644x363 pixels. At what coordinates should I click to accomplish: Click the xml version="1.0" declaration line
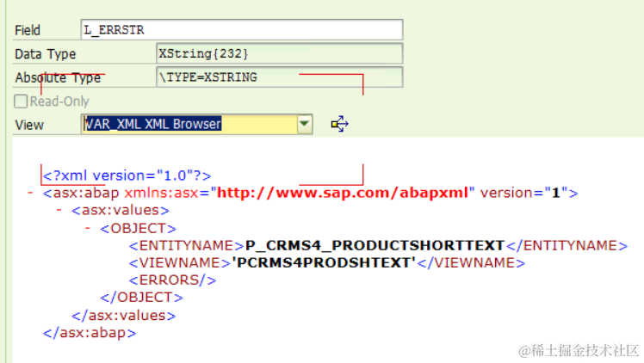tap(127, 175)
